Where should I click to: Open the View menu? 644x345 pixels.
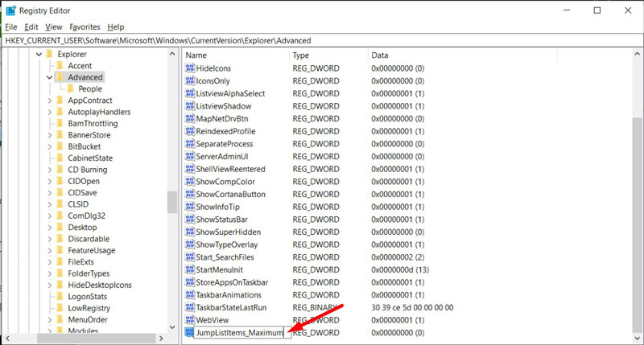coord(54,27)
